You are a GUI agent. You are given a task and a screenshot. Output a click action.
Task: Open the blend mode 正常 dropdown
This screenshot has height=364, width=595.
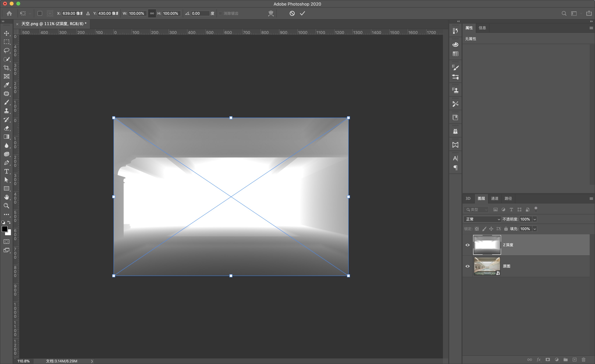click(x=482, y=219)
